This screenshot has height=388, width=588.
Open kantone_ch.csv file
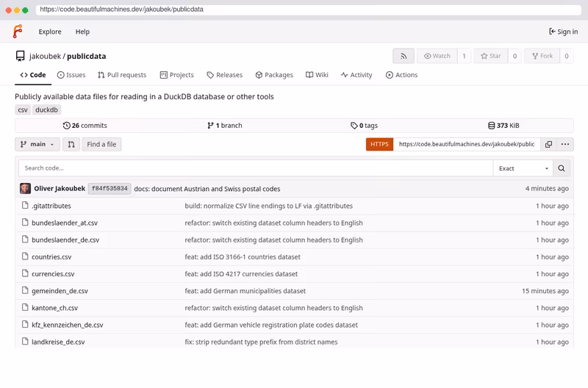coord(54,308)
